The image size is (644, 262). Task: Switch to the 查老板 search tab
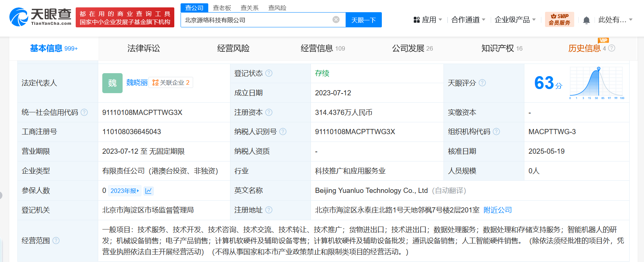tap(222, 8)
